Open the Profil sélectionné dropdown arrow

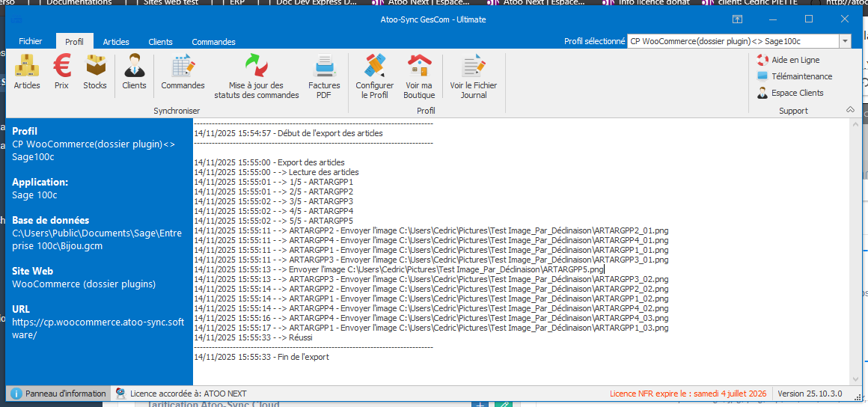[x=845, y=42]
